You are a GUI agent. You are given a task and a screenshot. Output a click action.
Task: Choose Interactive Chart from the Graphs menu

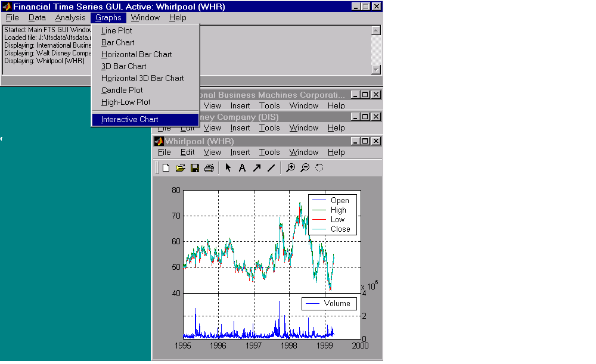click(129, 119)
